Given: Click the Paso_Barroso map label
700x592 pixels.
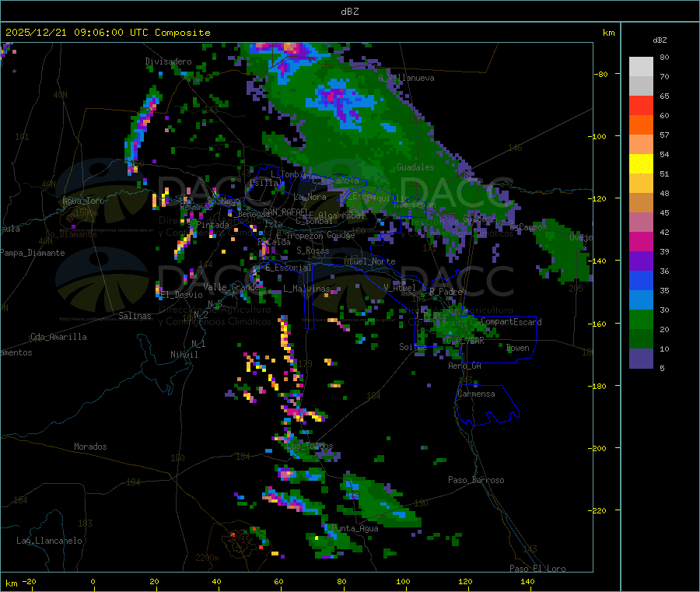Looking at the screenshot, I should click(476, 480).
